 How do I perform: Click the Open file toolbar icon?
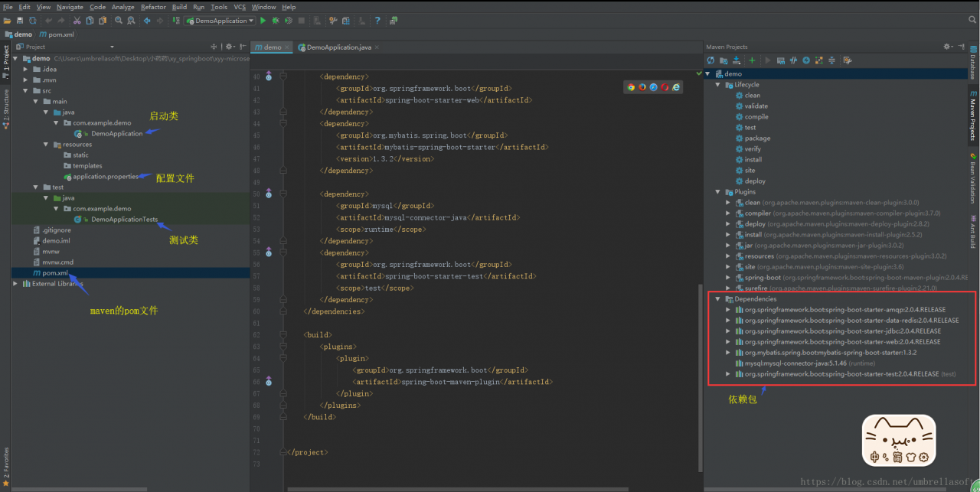pyautogui.click(x=8, y=21)
